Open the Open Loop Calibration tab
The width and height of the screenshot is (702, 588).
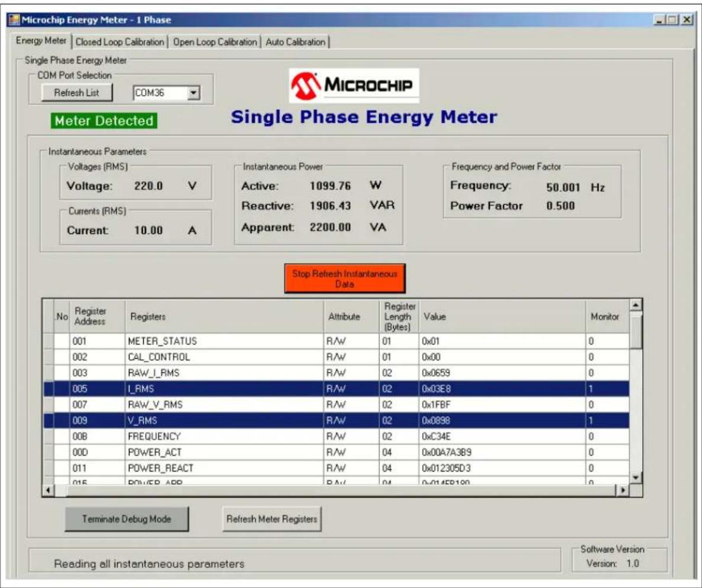pyautogui.click(x=215, y=42)
